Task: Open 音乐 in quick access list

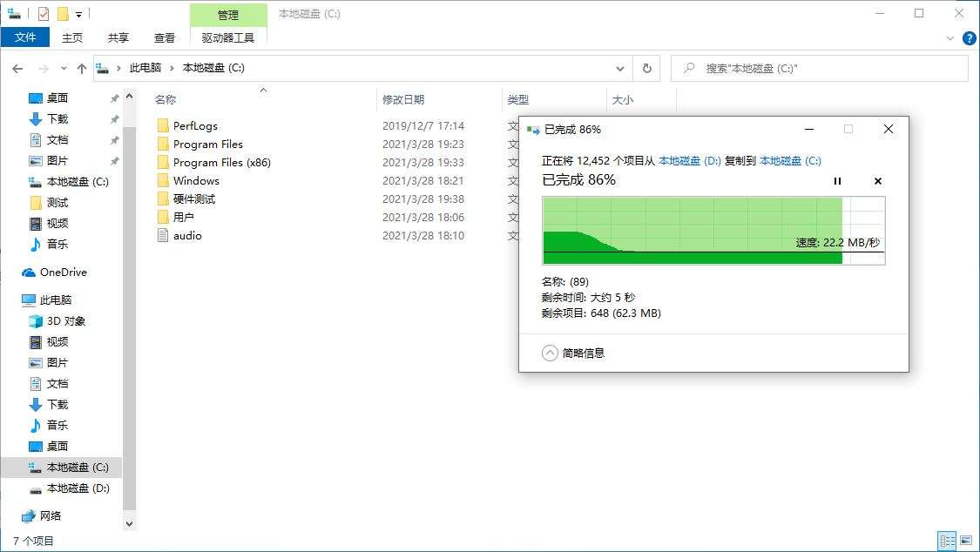Action: [57, 244]
